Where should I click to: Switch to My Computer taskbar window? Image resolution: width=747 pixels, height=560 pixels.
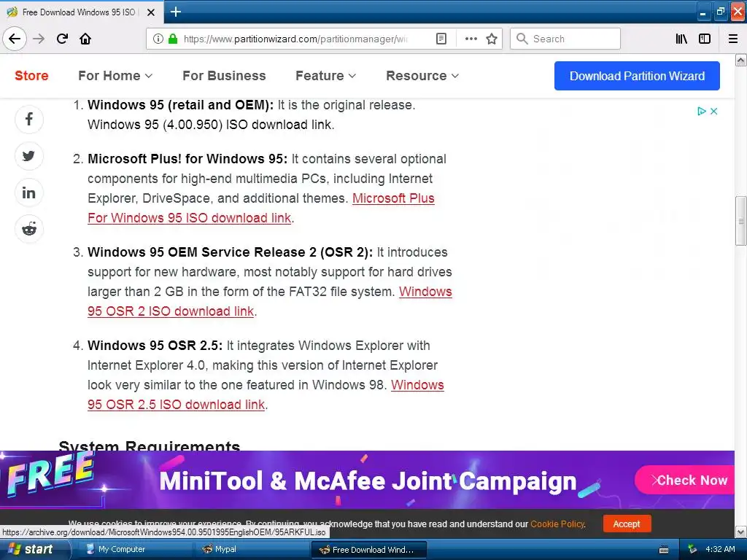136,549
